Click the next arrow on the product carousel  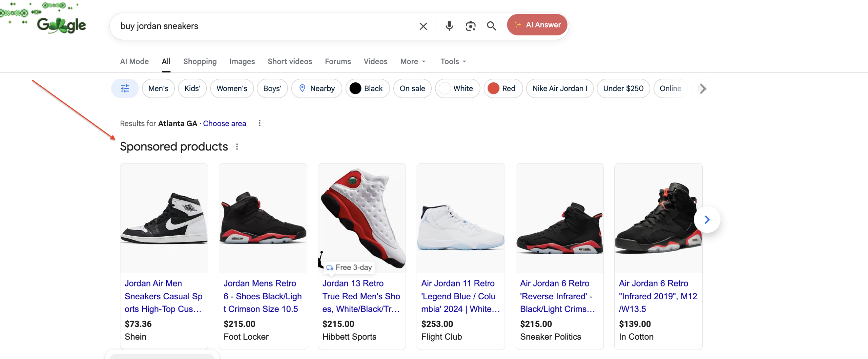pos(707,219)
